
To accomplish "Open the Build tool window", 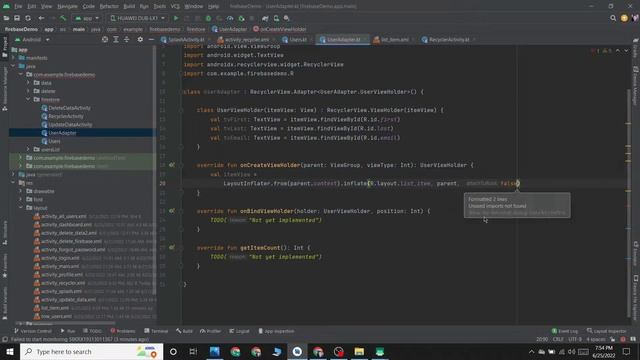I will point(184,331).
